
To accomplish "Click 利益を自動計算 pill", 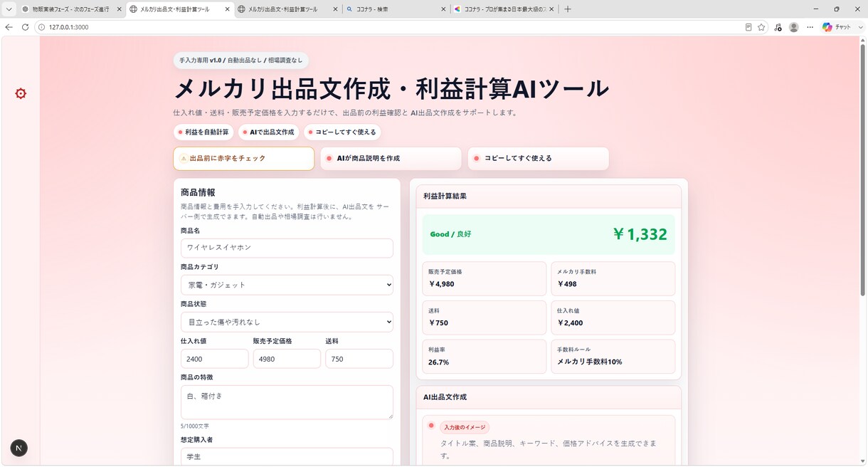I will point(203,132).
